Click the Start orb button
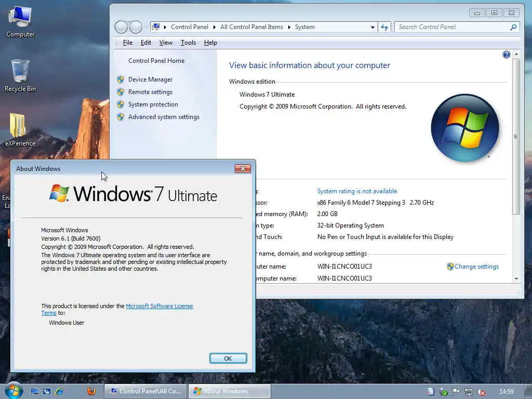This screenshot has width=532, height=399. coord(14,391)
